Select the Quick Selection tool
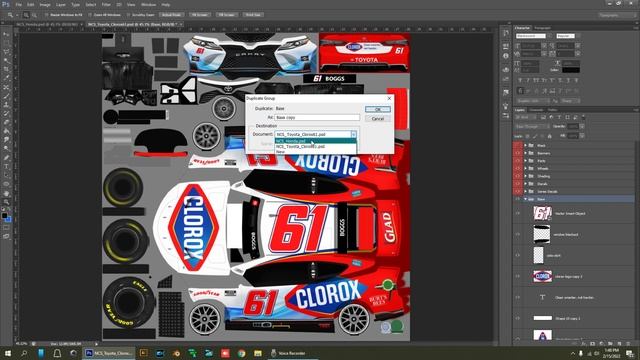This screenshot has width=640, height=360. click(x=6, y=61)
